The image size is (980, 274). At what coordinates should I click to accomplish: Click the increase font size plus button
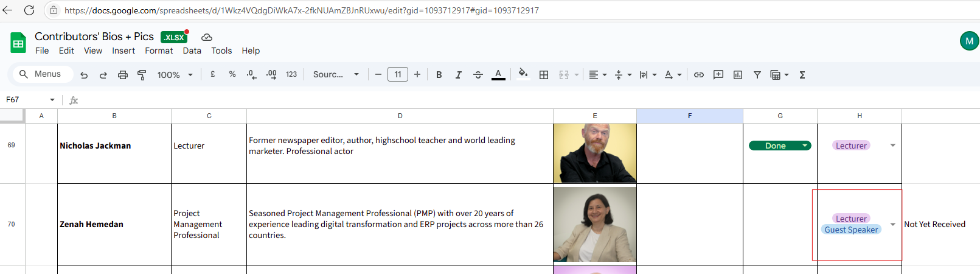(417, 74)
